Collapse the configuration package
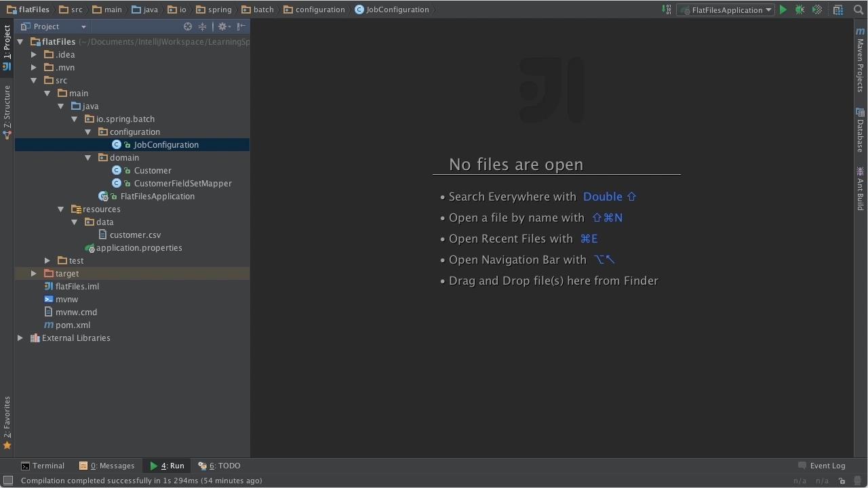The height and width of the screenshot is (488, 868). click(88, 132)
